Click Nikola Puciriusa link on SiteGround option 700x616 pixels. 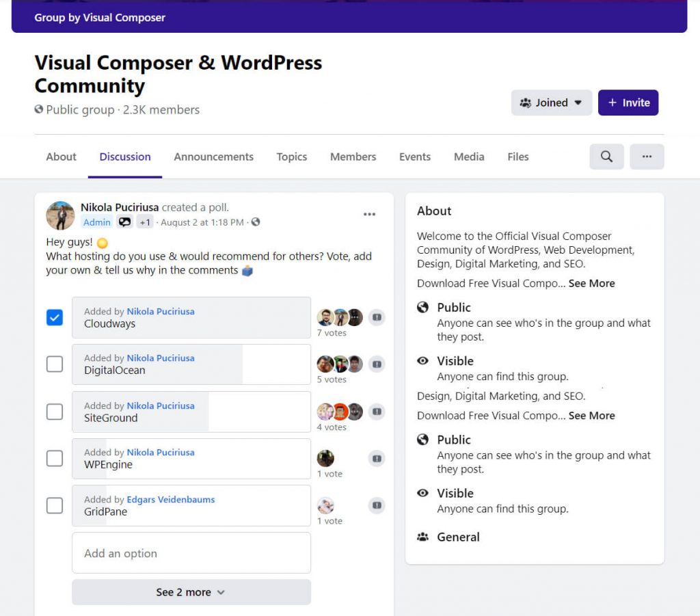[x=161, y=405]
